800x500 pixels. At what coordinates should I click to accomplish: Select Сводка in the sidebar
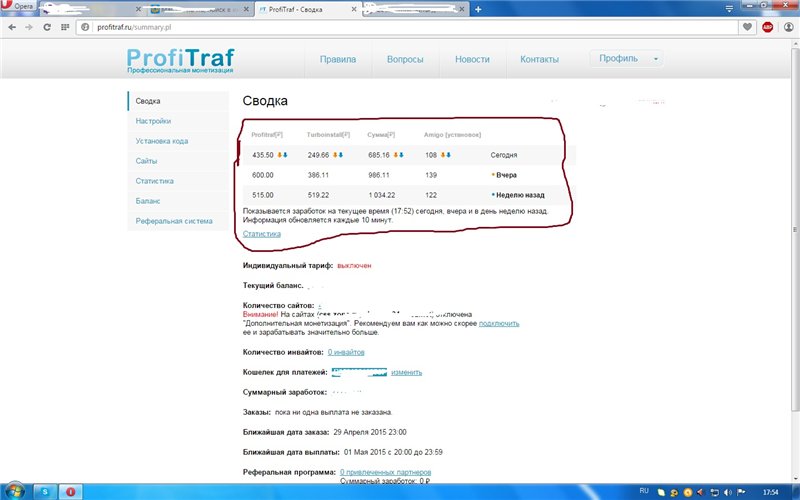(178, 101)
